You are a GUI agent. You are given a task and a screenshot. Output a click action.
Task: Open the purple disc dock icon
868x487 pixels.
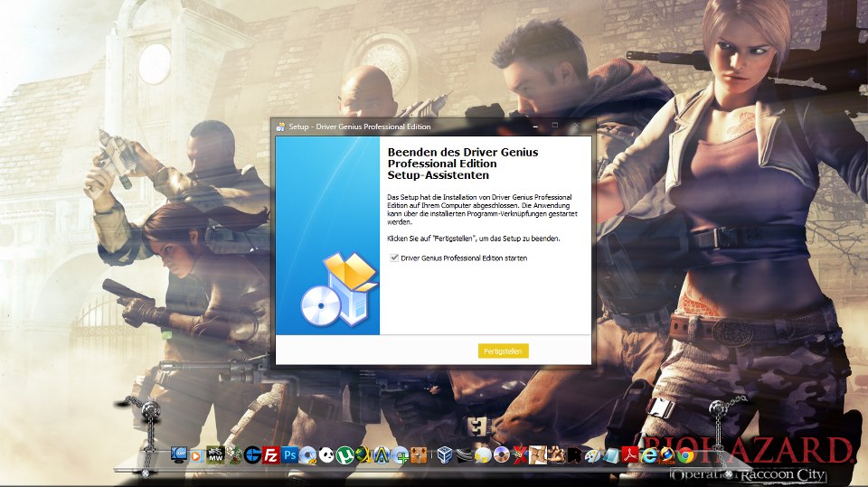(x=502, y=454)
